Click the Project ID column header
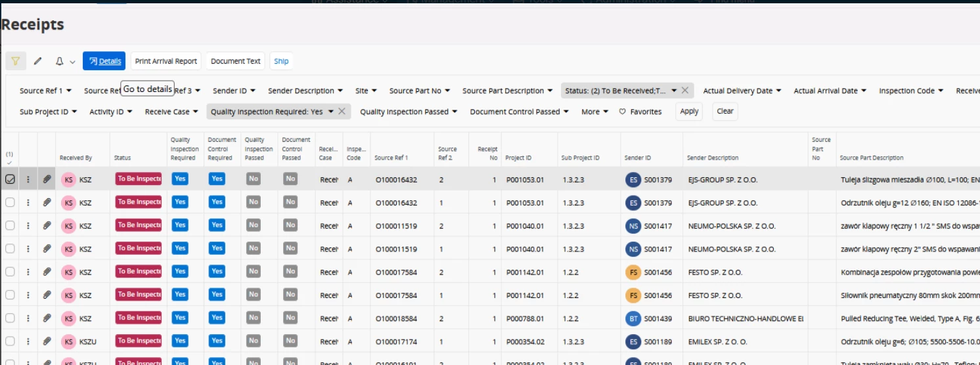 518,158
